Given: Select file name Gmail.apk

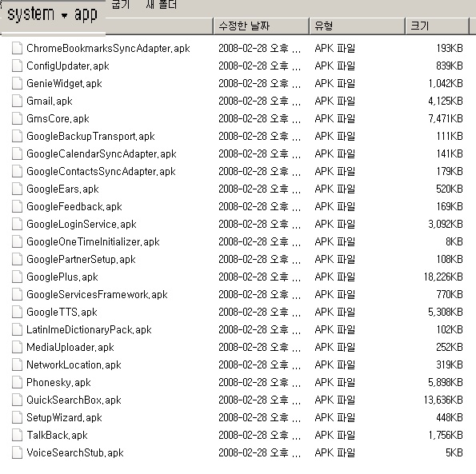Looking at the screenshot, I should click(x=50, y=101).
